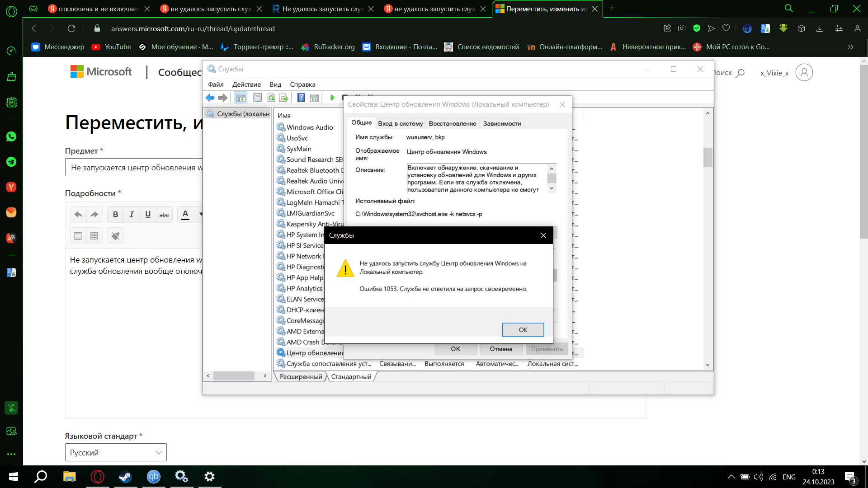Click the show/hide action pane icon
Viewport: 868px width, 488px height.
click(315, 98)
